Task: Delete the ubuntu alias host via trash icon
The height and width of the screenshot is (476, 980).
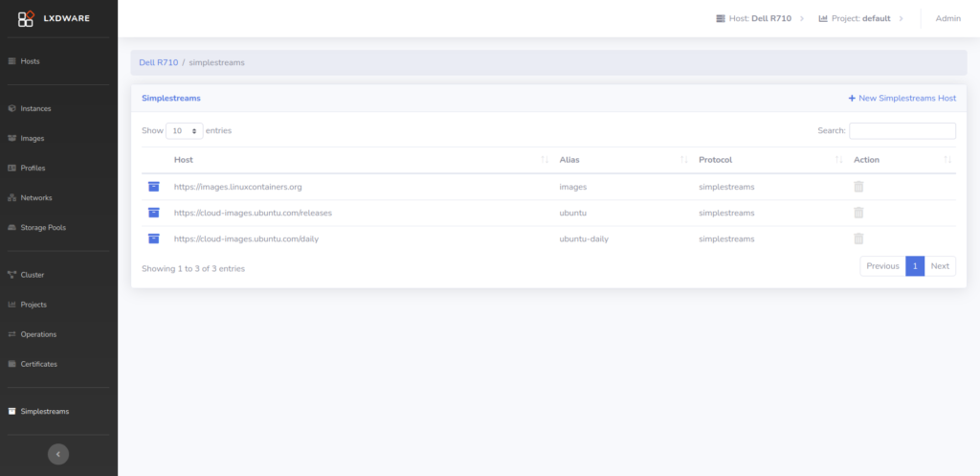Action: tap(858, 213)
